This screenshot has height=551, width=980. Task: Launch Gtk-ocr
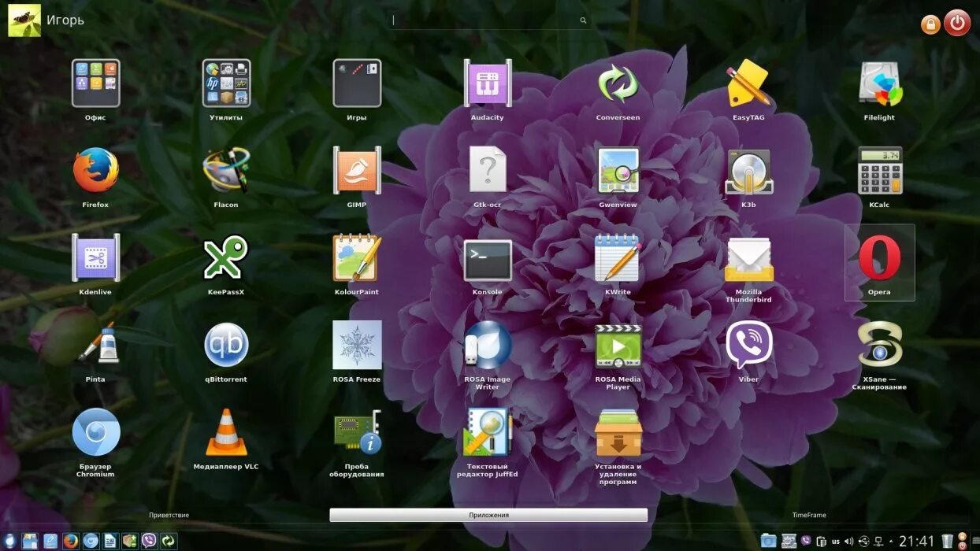488,169
